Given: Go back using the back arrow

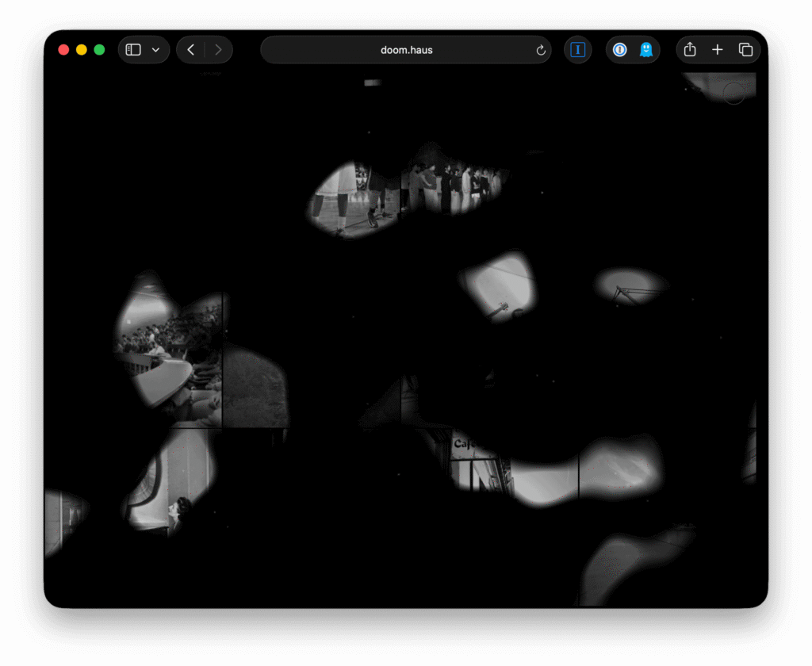Looking at the screenshot, I should [x=191, y=50].
